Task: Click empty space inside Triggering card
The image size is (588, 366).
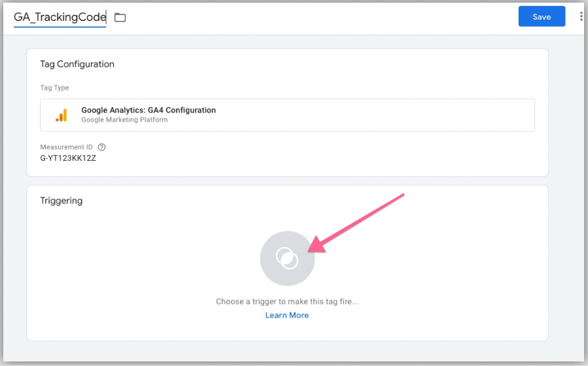Action: tap(131, 274)
